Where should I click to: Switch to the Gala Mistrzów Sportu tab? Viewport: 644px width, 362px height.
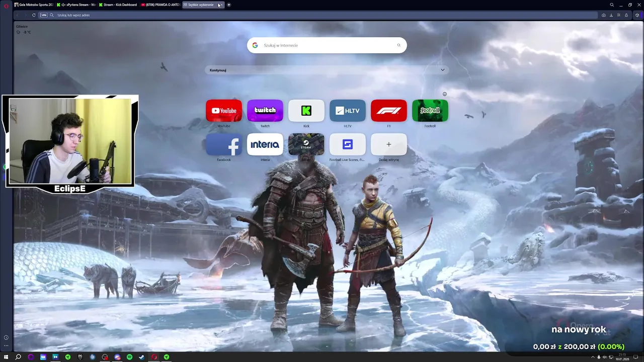point(34,5)
